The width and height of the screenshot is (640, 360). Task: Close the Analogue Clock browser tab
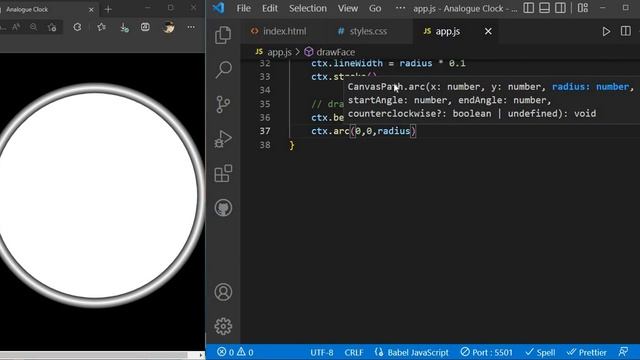coord(91,9)
